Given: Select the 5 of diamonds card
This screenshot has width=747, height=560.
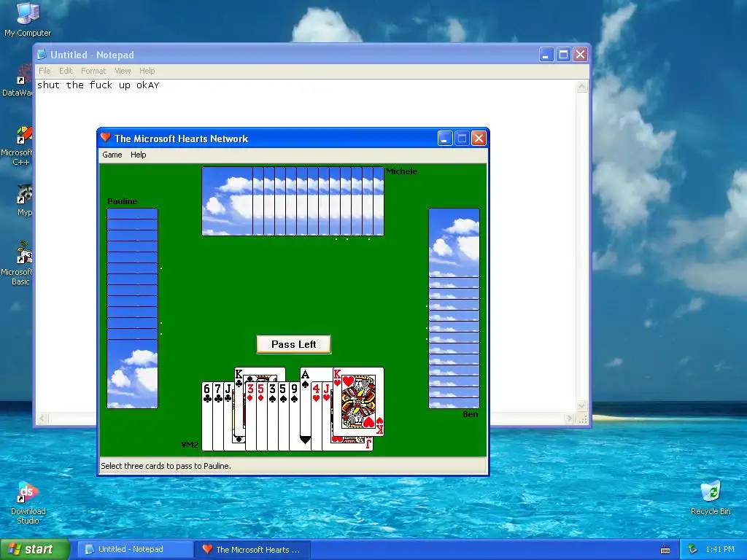Looking at the screenshot, I should [262, 416].
